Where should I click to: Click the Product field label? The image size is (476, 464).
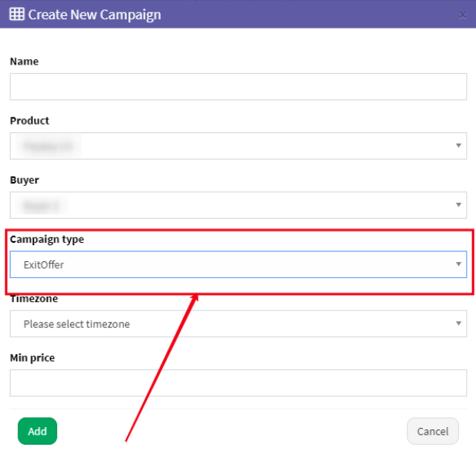point(29,121)
